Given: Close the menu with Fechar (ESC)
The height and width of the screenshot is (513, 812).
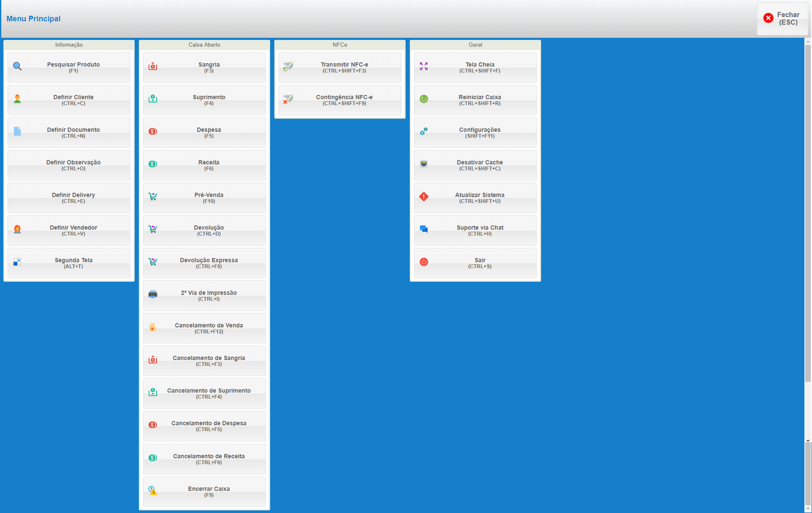Looking at the screenshot, I should pyautogui.click(x=782, y=18).
